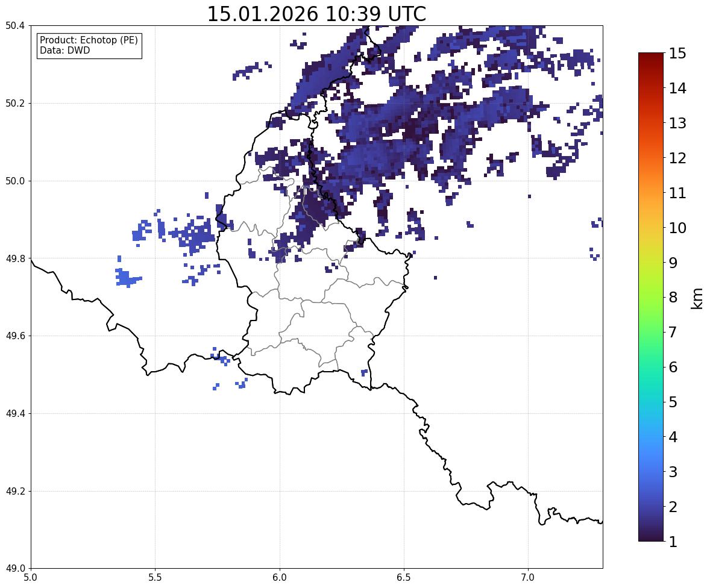Screen dimensions: 710x588
Task: Click the colorbar tick label '4'
Action: click(673, 437)
